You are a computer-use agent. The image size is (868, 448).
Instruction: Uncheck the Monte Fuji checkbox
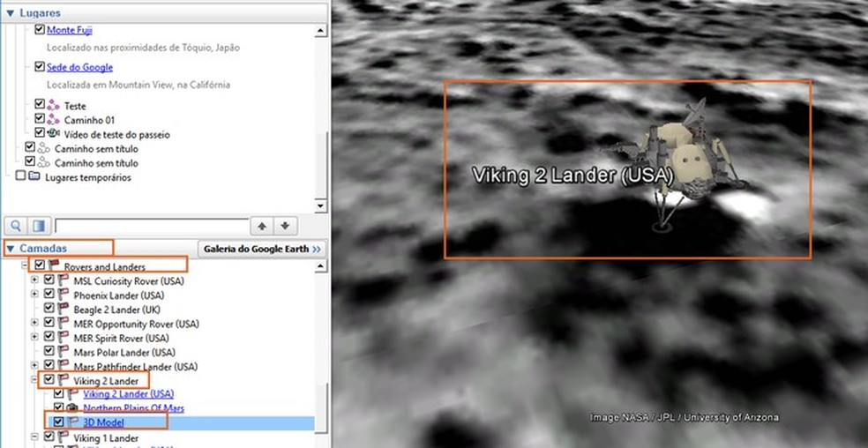coord(40,29)
